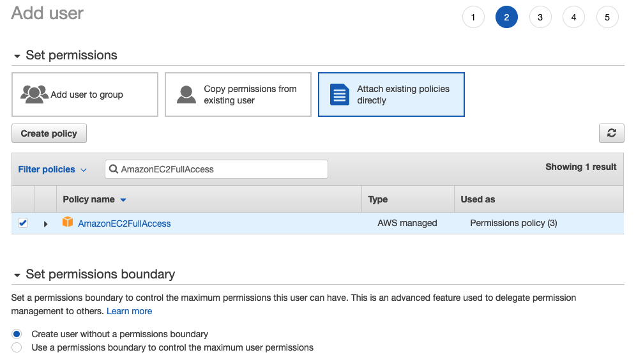
Task: Jump to step 3 circle
Action: coord(540,17)
